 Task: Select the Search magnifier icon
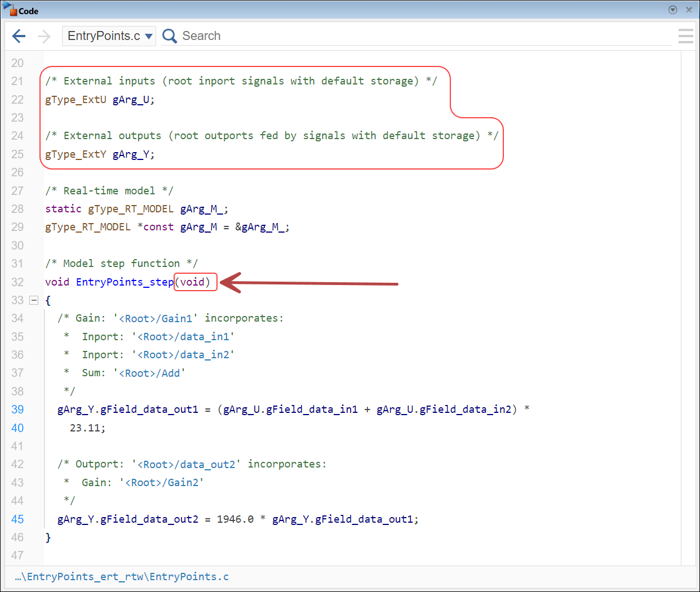tap(170, 35)
